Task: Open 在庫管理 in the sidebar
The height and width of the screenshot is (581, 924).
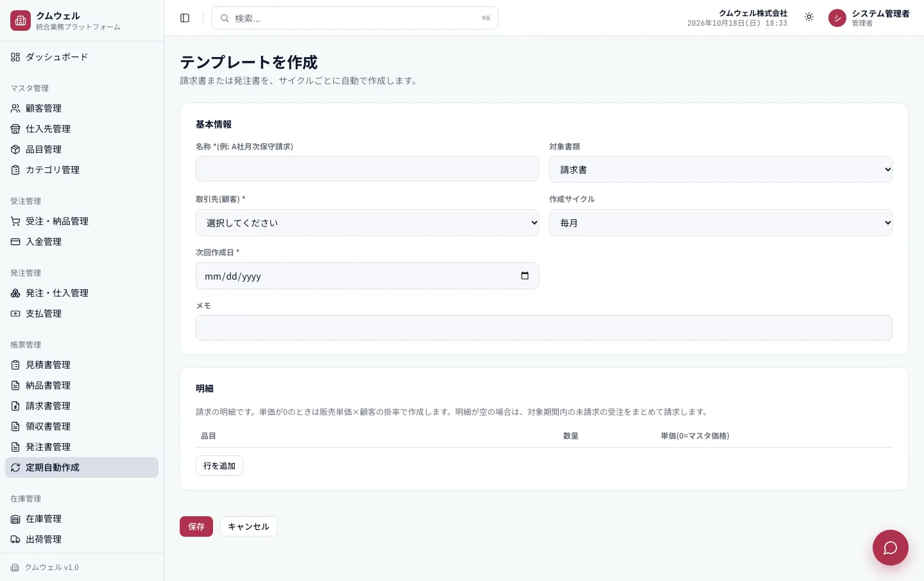Action: 81,519
